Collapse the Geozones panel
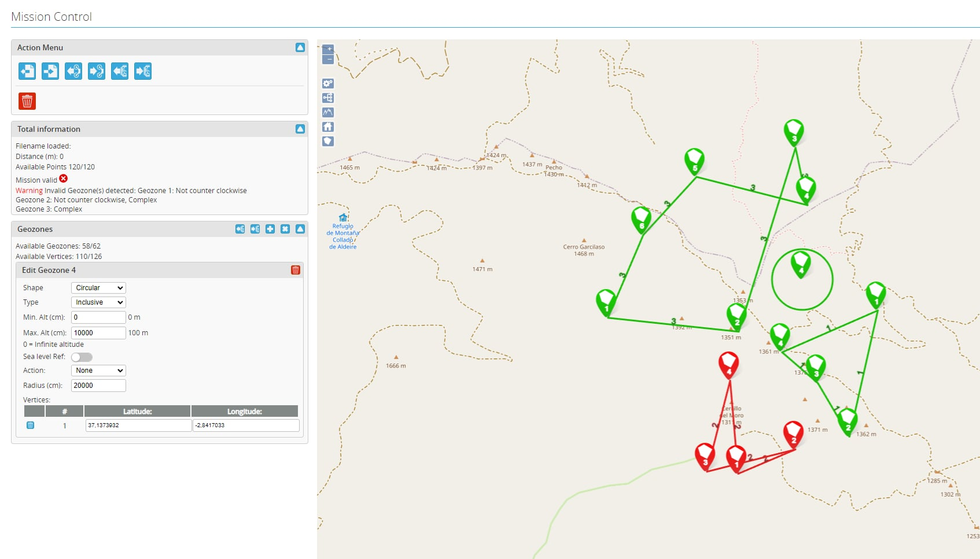The image size is (980, 559). click(x=300, y=229)
